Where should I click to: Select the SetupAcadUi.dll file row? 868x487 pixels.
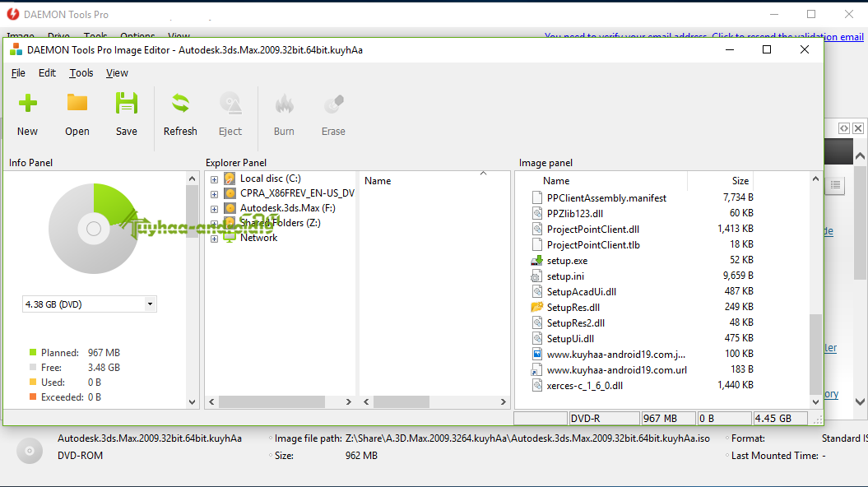642,292
